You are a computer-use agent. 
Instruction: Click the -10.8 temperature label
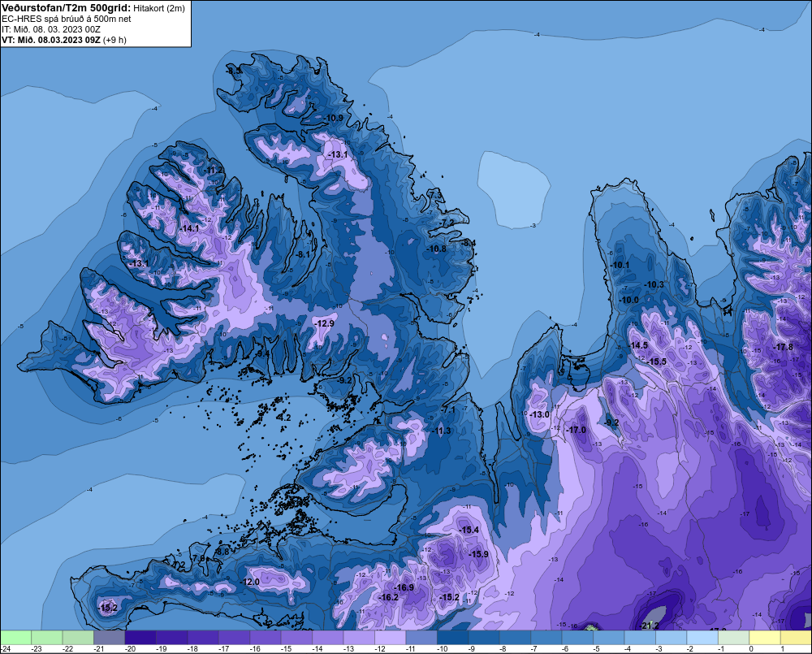click(x=437, y=249)
